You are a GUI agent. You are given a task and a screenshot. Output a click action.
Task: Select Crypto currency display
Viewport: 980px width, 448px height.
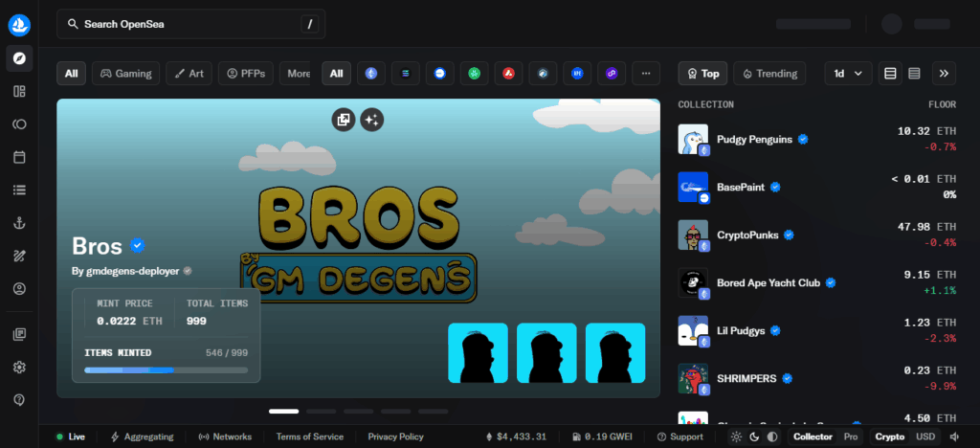click(x=889, y=437)
